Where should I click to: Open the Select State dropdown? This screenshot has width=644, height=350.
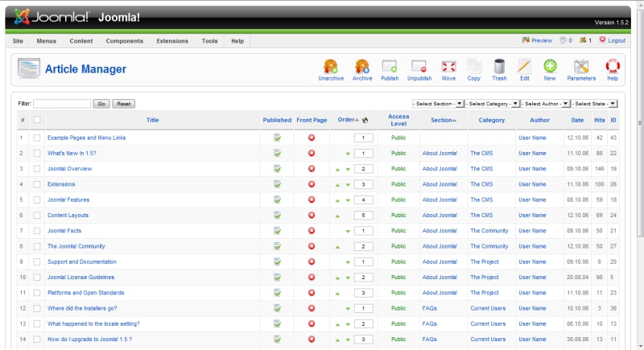point(594,104)
